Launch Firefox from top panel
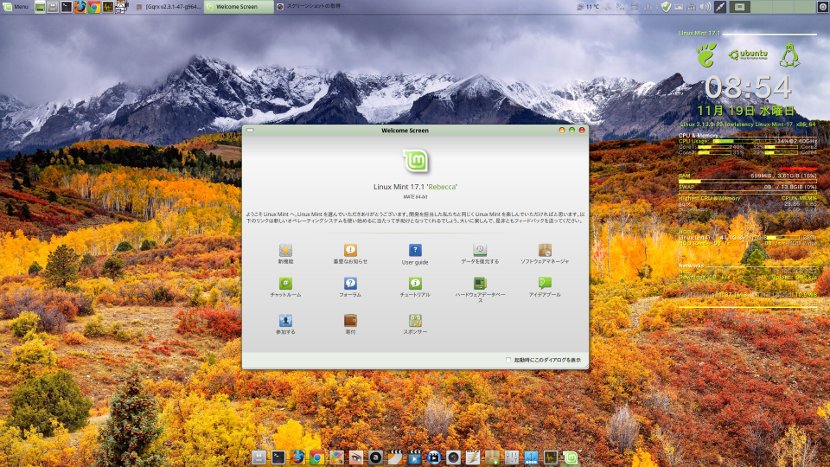Screen dimensions: 830x467 (80, 7)
